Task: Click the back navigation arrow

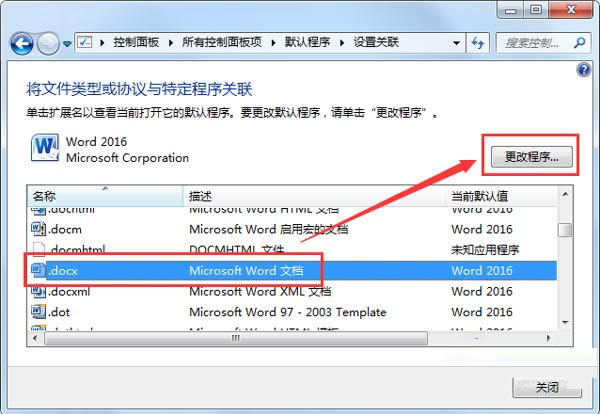Action: tap(22, 44)
